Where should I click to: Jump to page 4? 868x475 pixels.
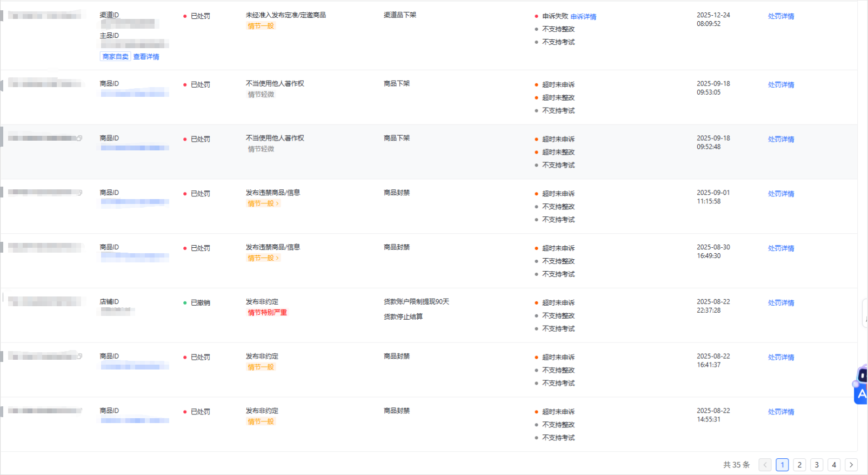click(x=834, y=465)
